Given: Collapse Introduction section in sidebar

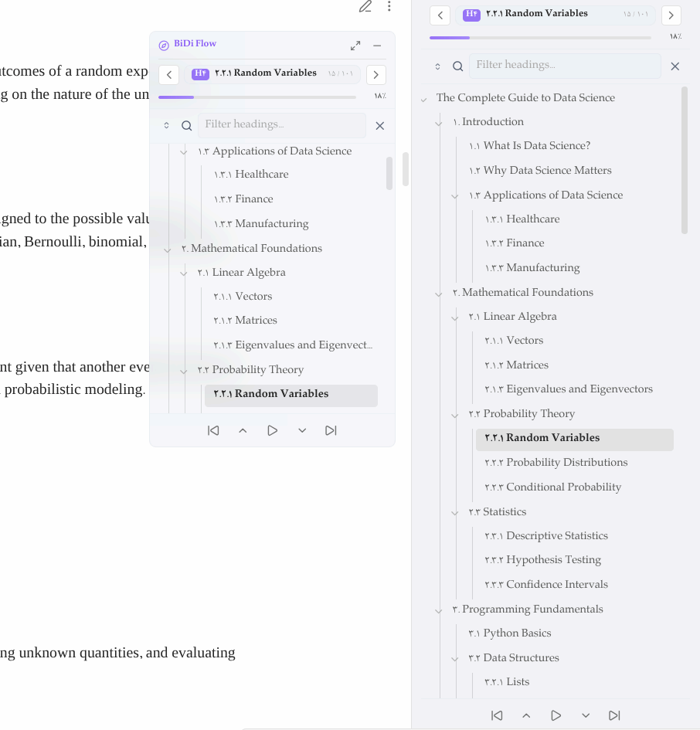Looking at the screenshot, I should pyautogui.click(x=439, y=124).
